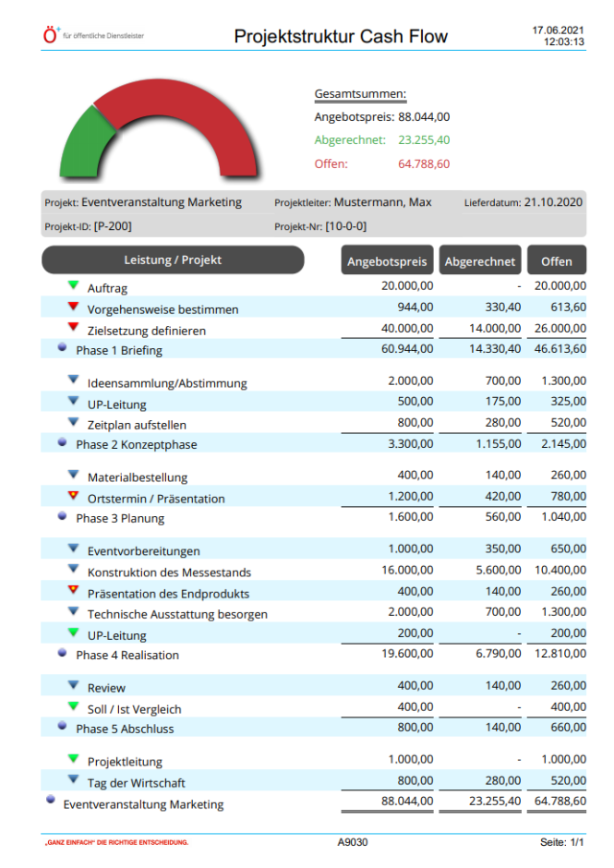The height and width of the screenshot is (868, 614).
Task: Click the Offen column header
Action: pyautogui.click(x=557, y=261)
